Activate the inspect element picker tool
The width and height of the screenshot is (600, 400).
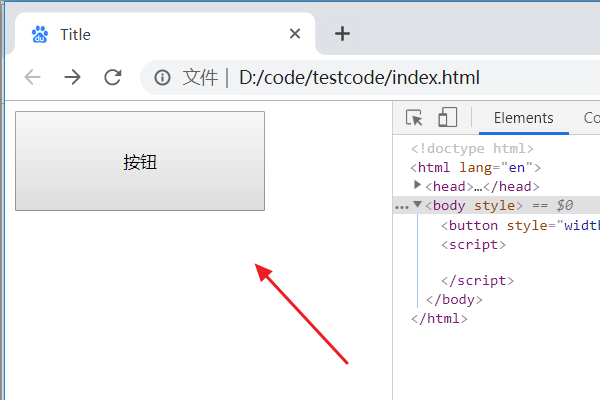[x=414, y=118]
